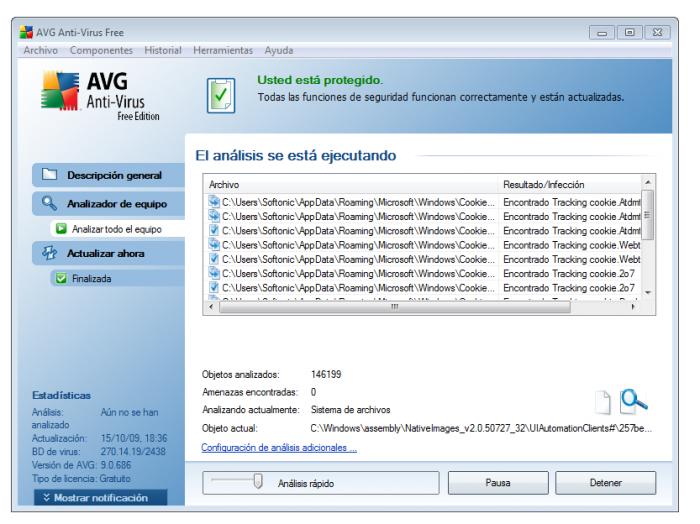700x524 pixels.
Task: Open the Archivo menu
Action: [41, 50]
